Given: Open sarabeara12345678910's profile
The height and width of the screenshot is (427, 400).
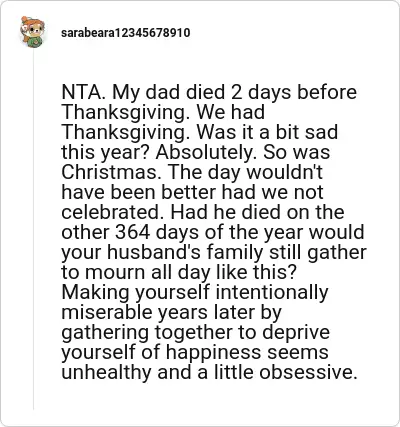Looking at the screenshot, I should [x=126, y=33].
